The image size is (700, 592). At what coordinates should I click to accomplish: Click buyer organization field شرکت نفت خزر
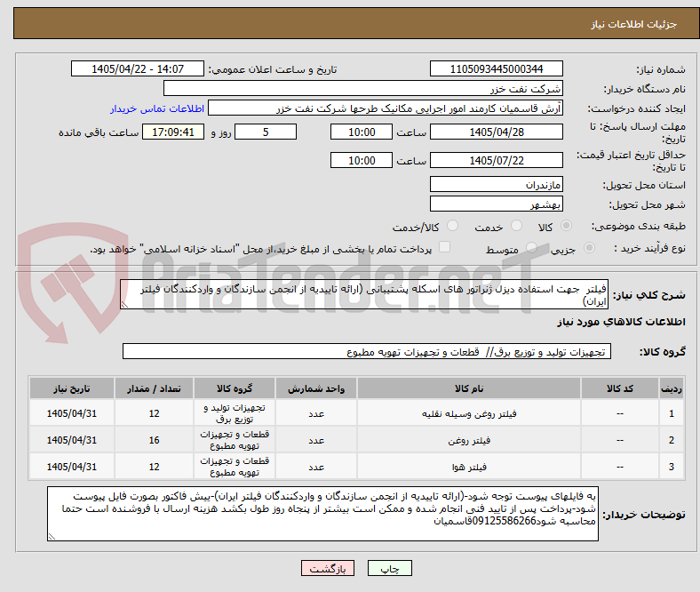click(363, 89)
